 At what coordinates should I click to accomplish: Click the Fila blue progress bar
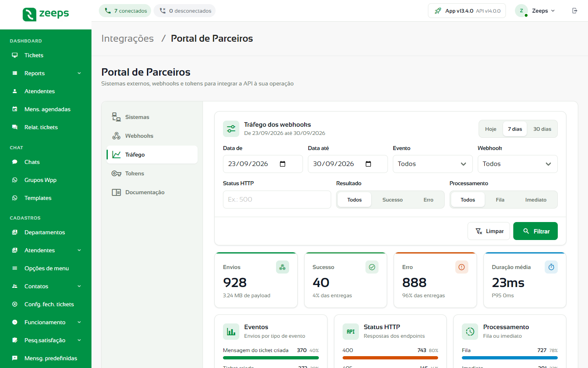tap(510, 358)
